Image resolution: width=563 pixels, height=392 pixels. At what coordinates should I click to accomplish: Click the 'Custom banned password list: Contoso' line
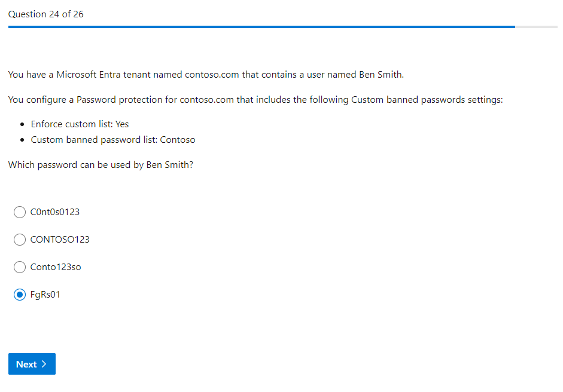click(113, 140)
